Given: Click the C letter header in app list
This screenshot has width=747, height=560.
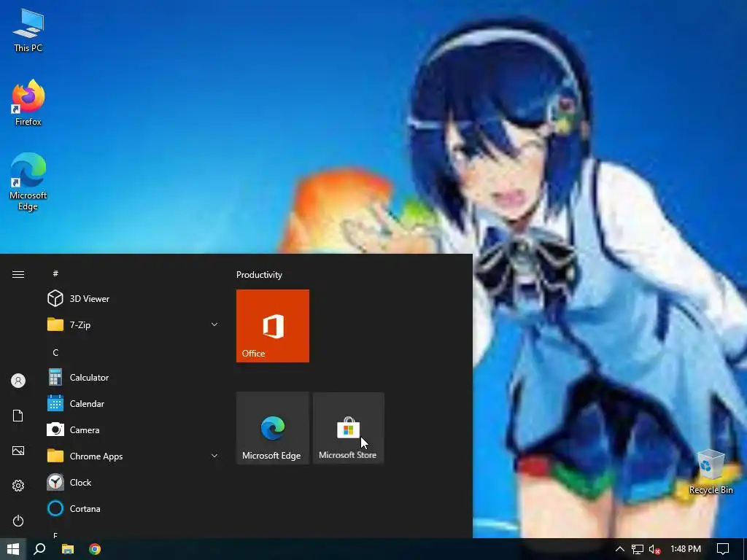Looking at the screenshot, I should [55, 352].
